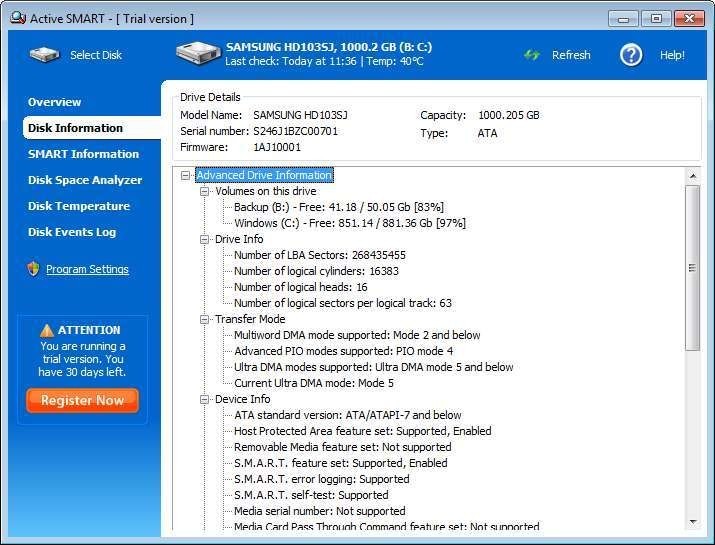The width and height of the screenshot is (715, 545).
Task: Select the Transfer Mode tree item
Action: point(250,319)
